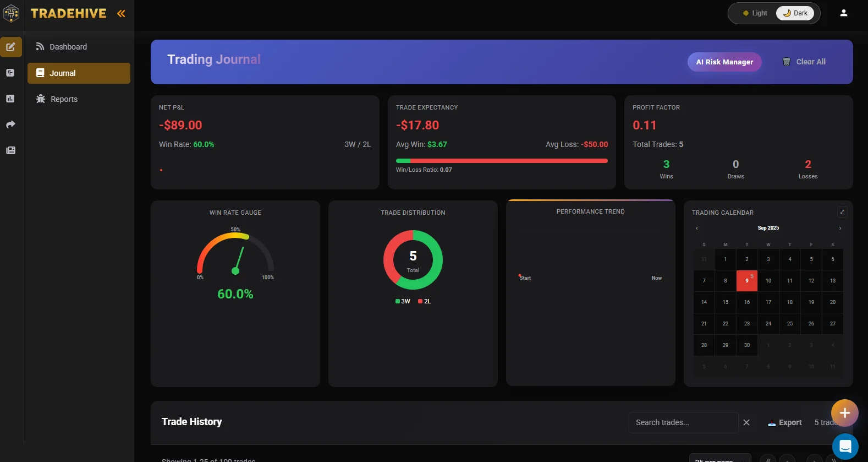
Task: Select the Dark theme option
Action: pyautogui.click(x=795, y=13)
